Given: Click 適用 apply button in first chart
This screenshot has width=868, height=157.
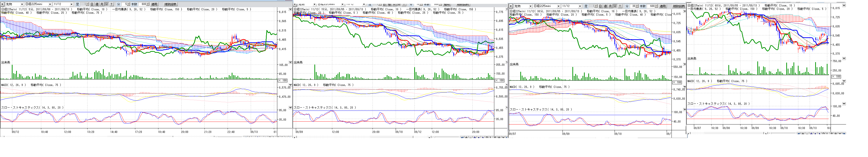Looking at the screenshot, I should 154,4.
